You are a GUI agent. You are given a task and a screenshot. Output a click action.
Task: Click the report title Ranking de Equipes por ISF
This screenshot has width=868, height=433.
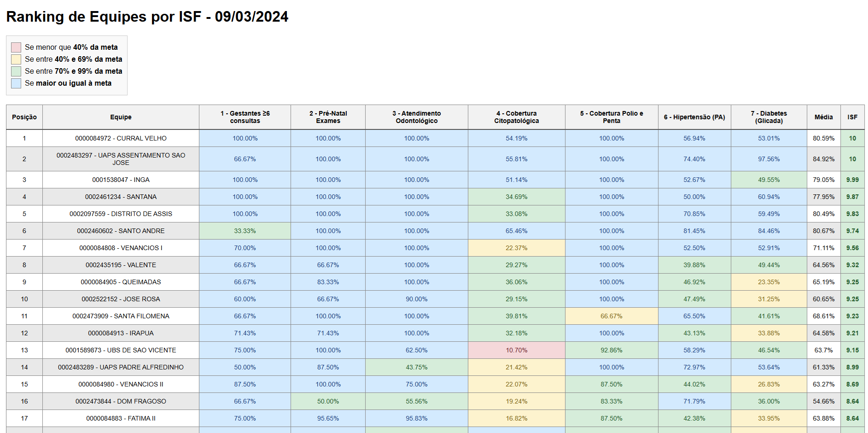(x=147, y=17)
